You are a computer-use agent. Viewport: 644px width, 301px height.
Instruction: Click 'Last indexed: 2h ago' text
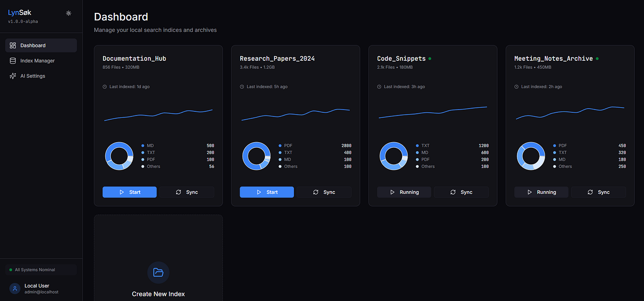click(541, 87)
